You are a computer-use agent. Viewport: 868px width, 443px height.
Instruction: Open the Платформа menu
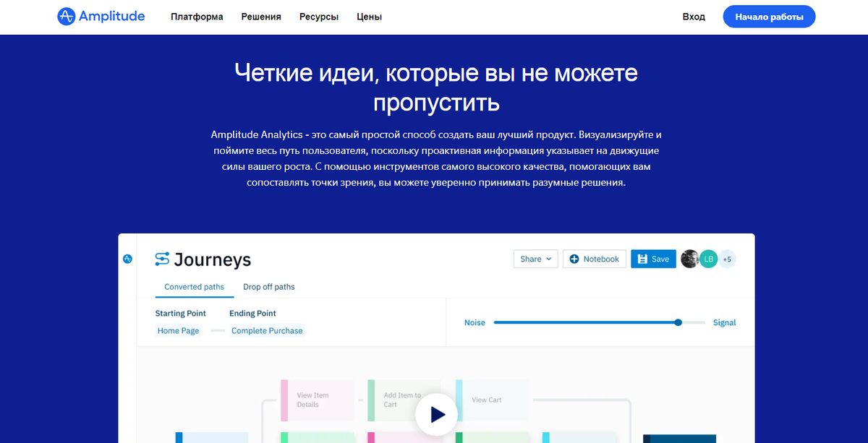197,17
